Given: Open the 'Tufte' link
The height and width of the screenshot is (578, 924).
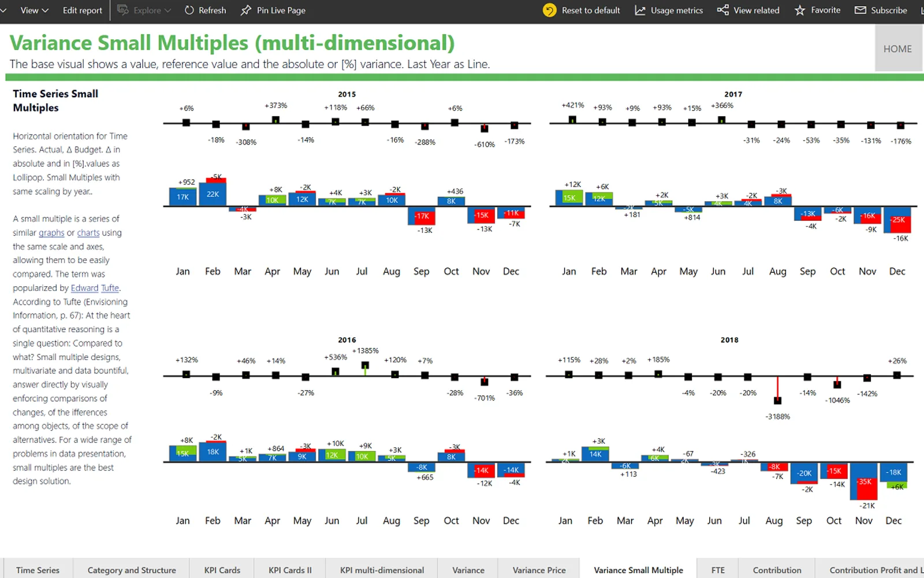Looking at the screenshot, I should tap(110, 288).
